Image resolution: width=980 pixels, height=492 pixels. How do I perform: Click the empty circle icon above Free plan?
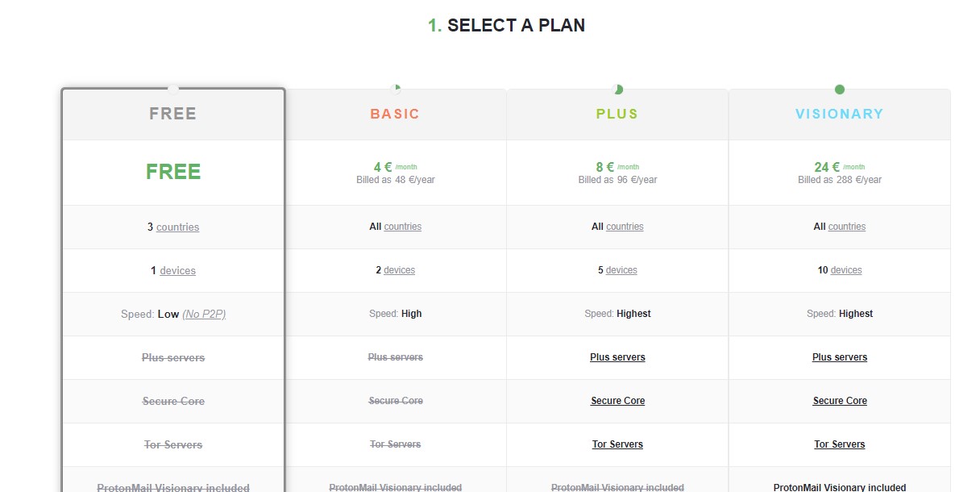click(x=173, y=89)
